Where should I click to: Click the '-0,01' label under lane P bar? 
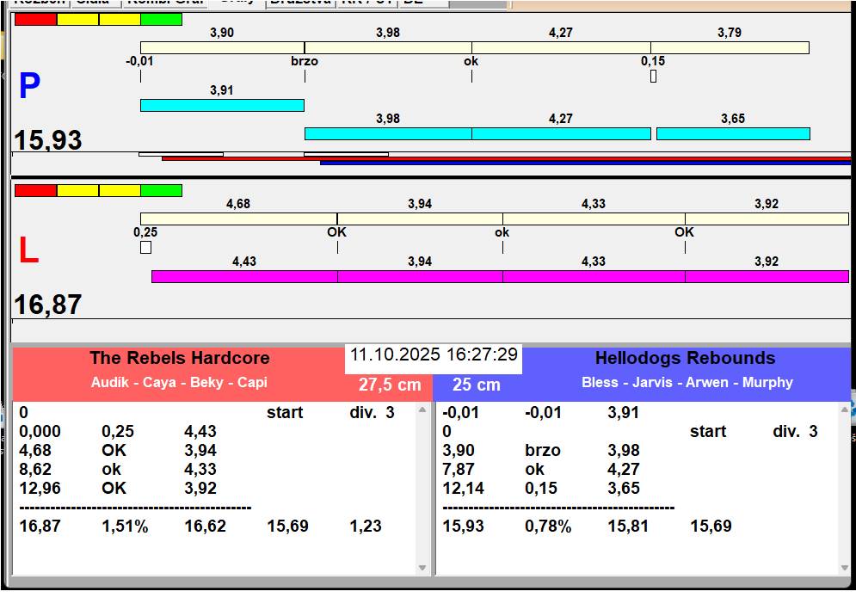pos(139,61)
